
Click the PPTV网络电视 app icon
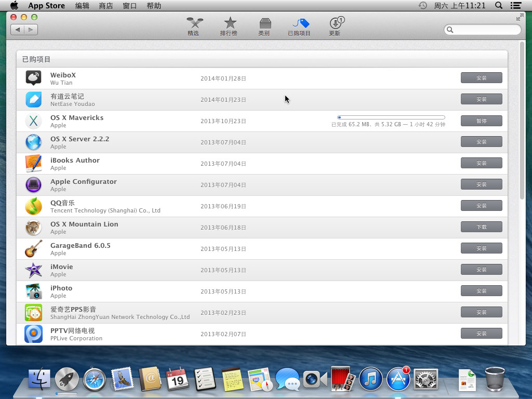pos(34,334)
